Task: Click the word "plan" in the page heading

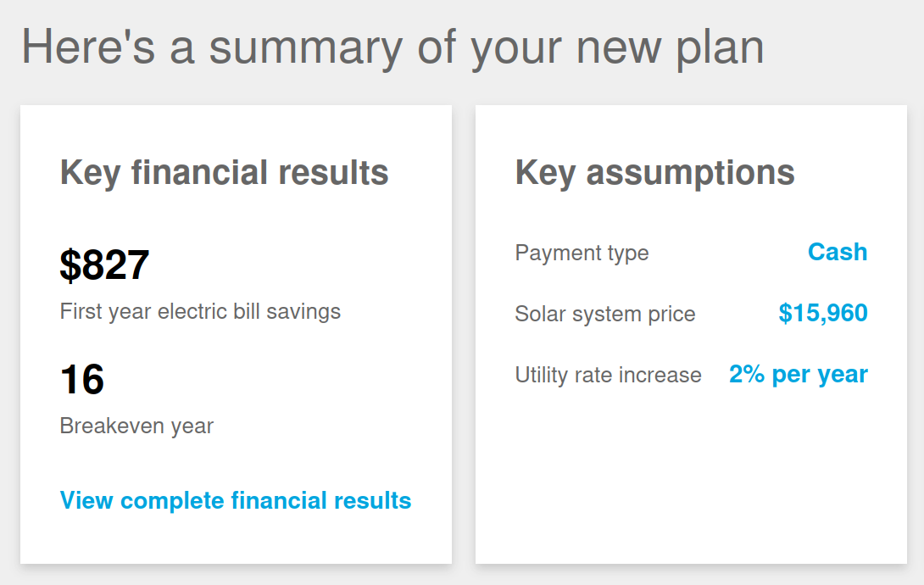Action: (720, 47)
